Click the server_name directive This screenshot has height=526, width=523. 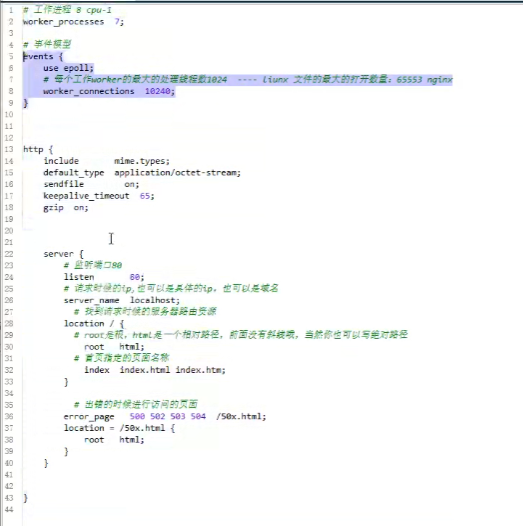(92, 300)
